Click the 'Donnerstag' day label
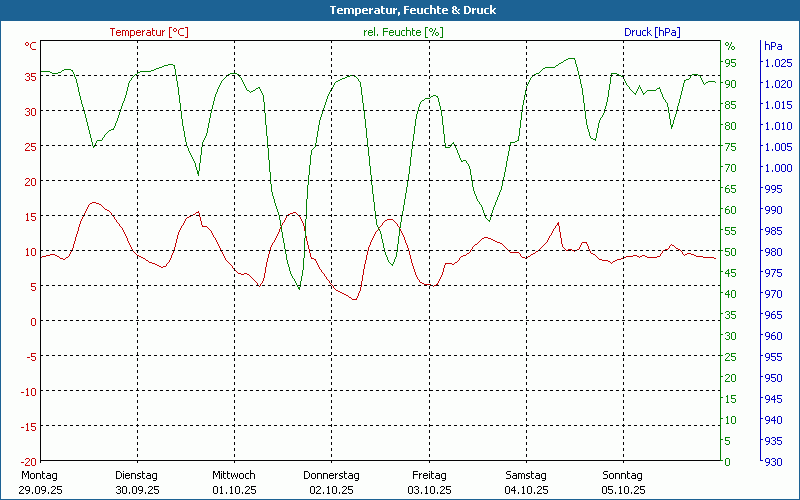800x500 pixels. click(331, 475)
